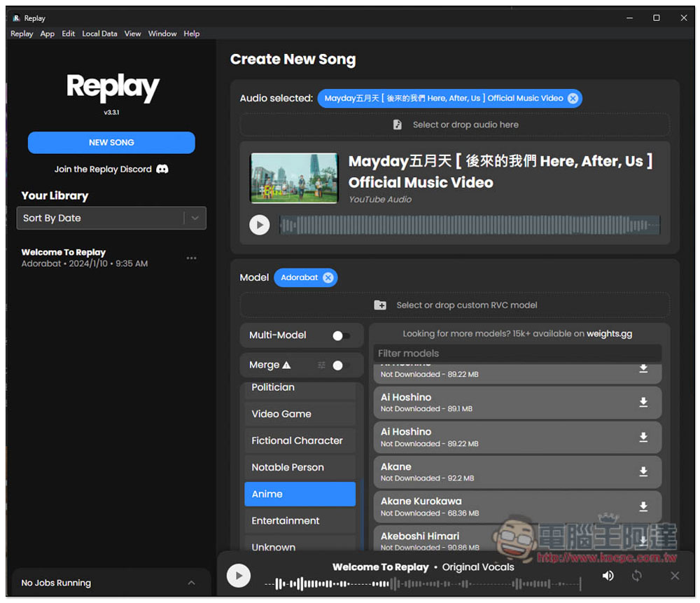Click the audio file icon in drop zone
This screenshot has width=700, height=603.
point(397,125)
